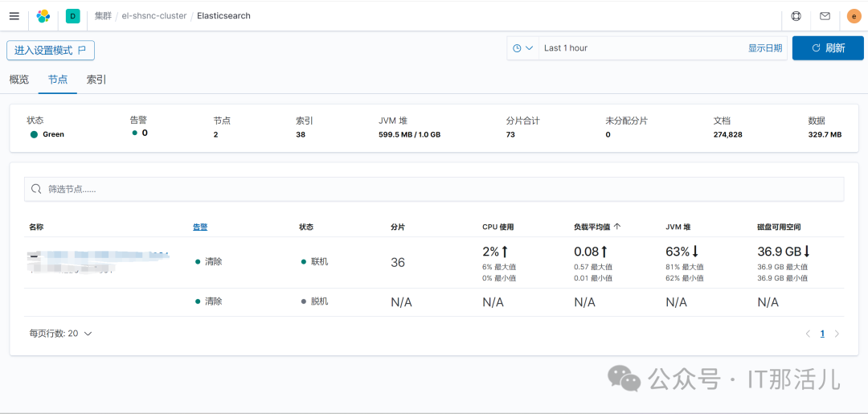The image size is (868, 414).
Task: Sort by 负载平均值 arrow icon
Action: 617,227
